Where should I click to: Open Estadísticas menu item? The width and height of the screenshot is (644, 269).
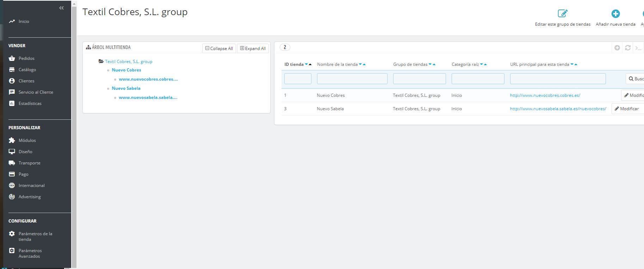(x=30, y=104)
